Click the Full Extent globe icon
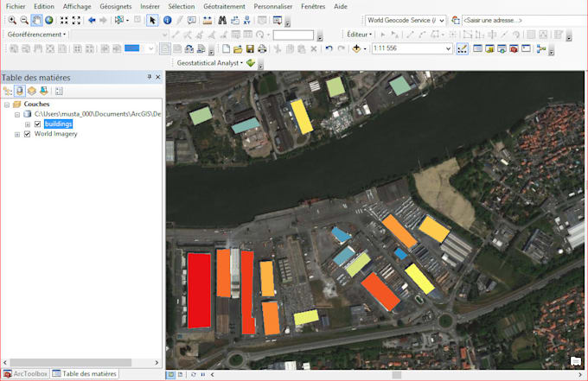Viewport: 588px width, 381px height. pos(49,20)
